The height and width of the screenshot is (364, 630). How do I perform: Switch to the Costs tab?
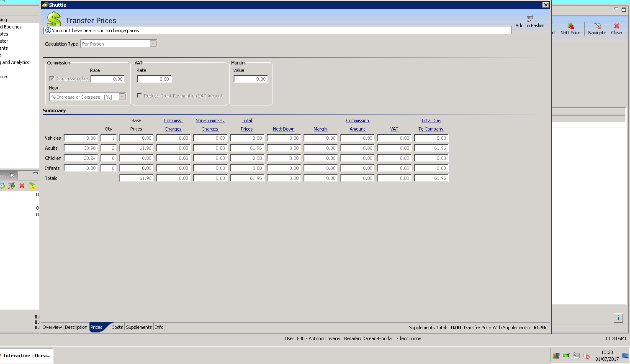pyautogui.click(x=117, y=327)
